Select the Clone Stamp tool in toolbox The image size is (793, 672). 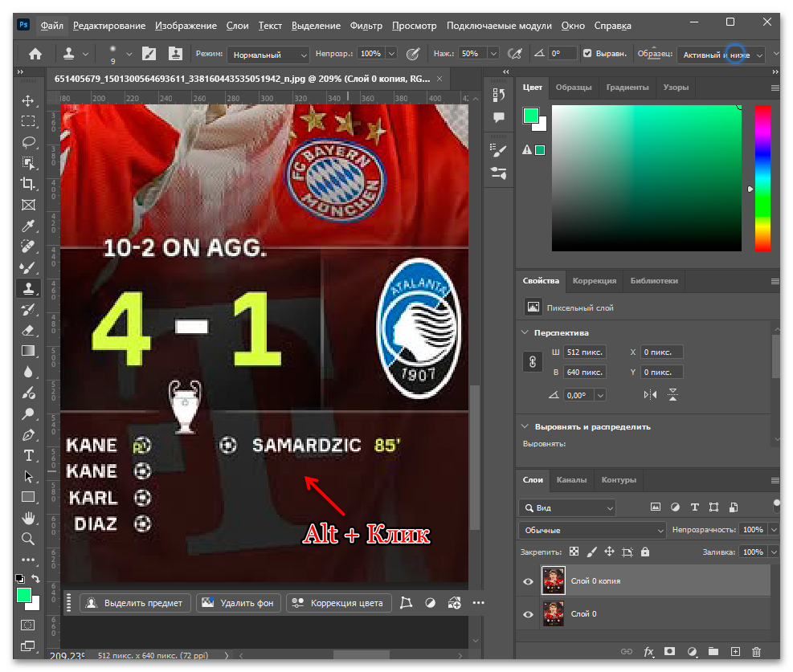pos(28,288)
